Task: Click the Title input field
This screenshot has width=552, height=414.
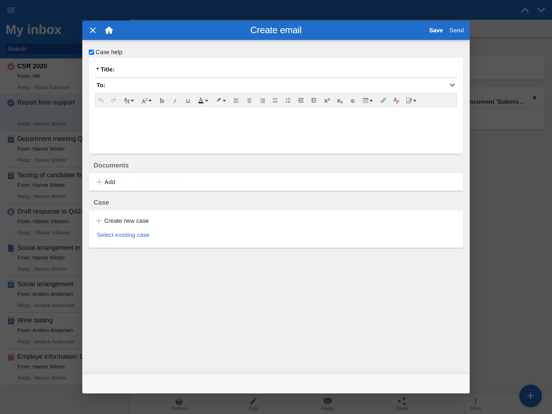Action: [276, 69]
